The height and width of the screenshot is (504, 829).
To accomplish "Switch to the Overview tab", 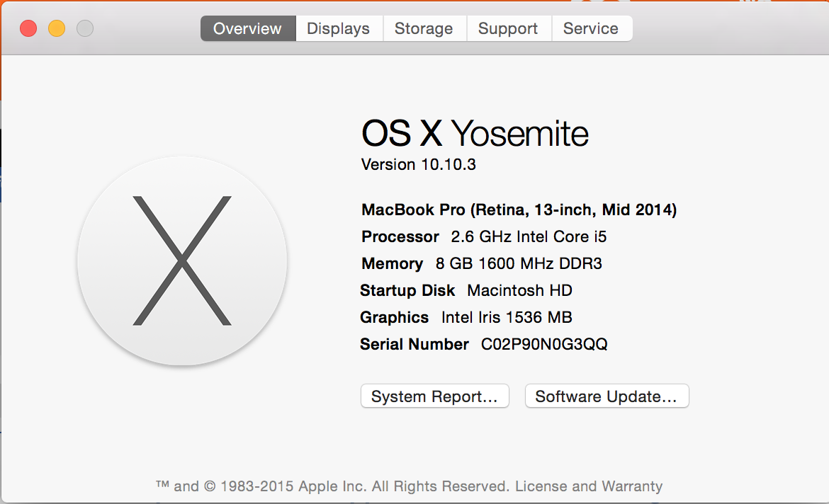I will click(x=248, y=29).
